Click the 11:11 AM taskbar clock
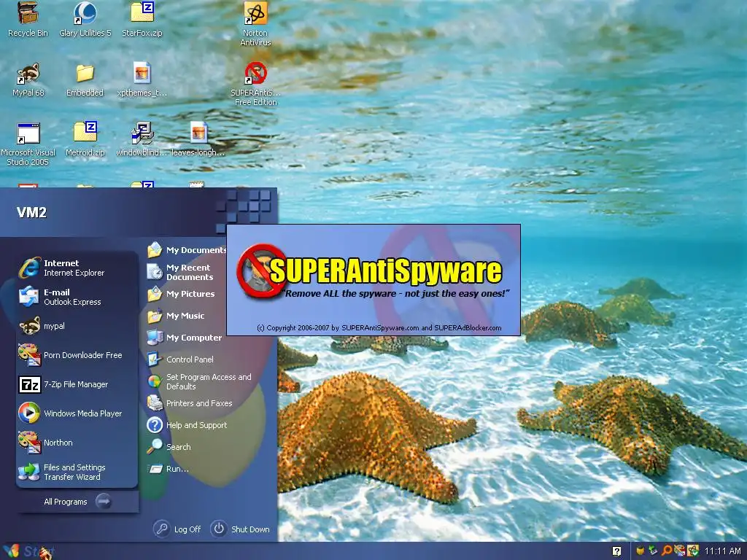The width and height of the screenshot is (747, 560). coord(723,551)
